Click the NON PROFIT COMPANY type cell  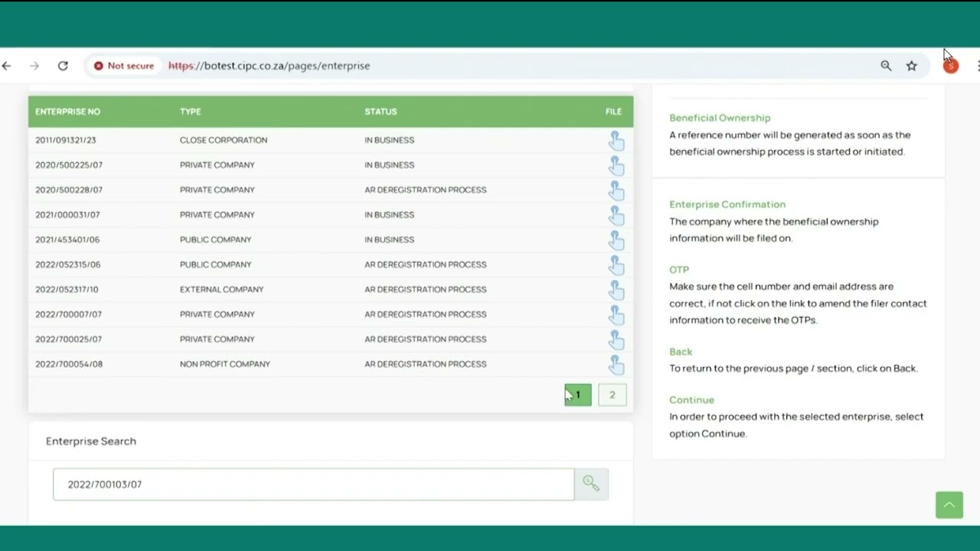[225, 364]
